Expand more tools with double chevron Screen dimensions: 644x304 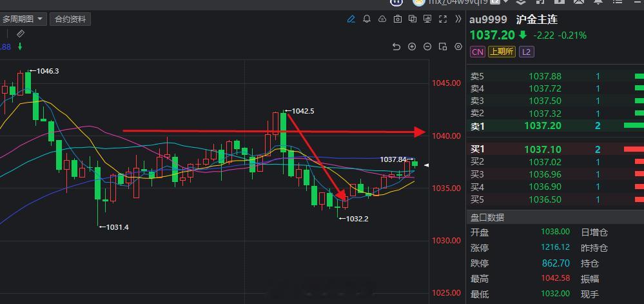(458, 19)
